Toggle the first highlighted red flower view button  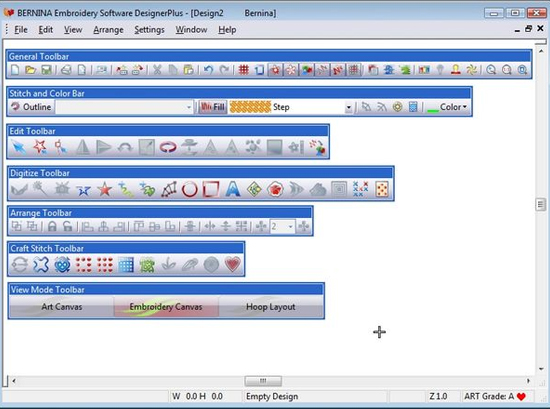pyautogui.click(x=275, y=70)
